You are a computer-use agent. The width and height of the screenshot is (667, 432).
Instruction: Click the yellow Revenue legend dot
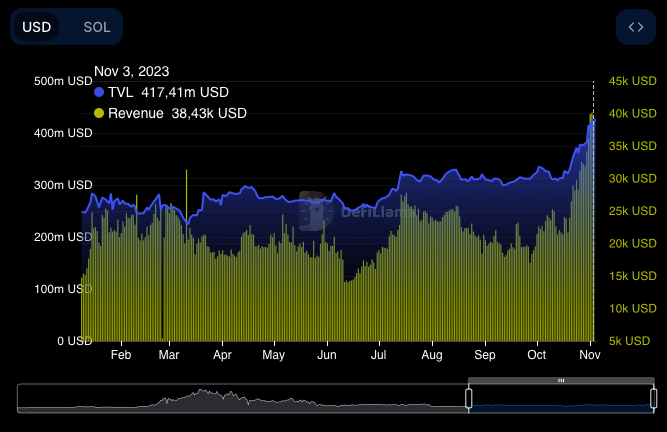(99, 113)
